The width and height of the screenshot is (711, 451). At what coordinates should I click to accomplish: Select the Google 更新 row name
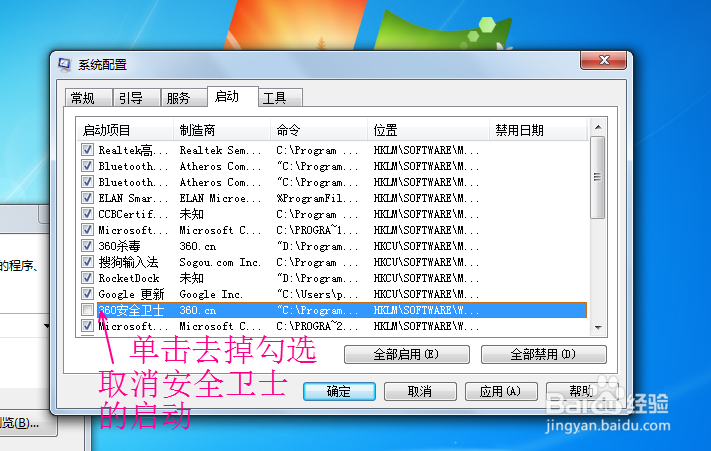[131, 294]
